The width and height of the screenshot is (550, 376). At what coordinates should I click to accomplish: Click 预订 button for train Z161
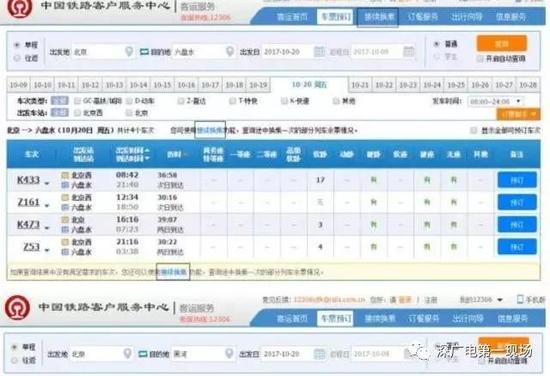(517, 202)
